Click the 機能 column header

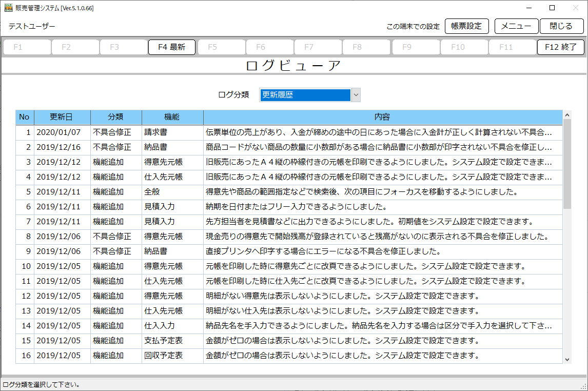pyautogui.click(x=172, y=117)
